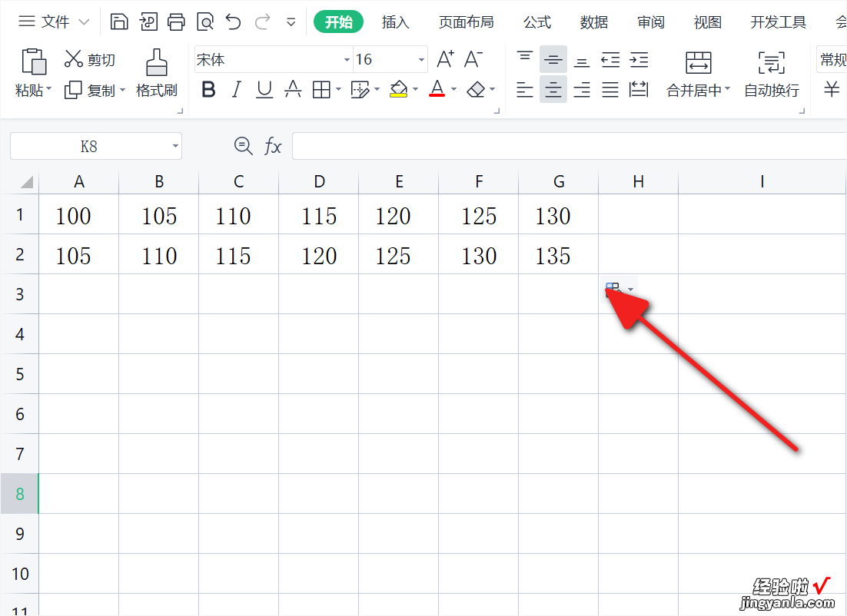This screenshot has width=847, height=616.
Task: Toggle italic formatting I
Action: tap(236, 90)
